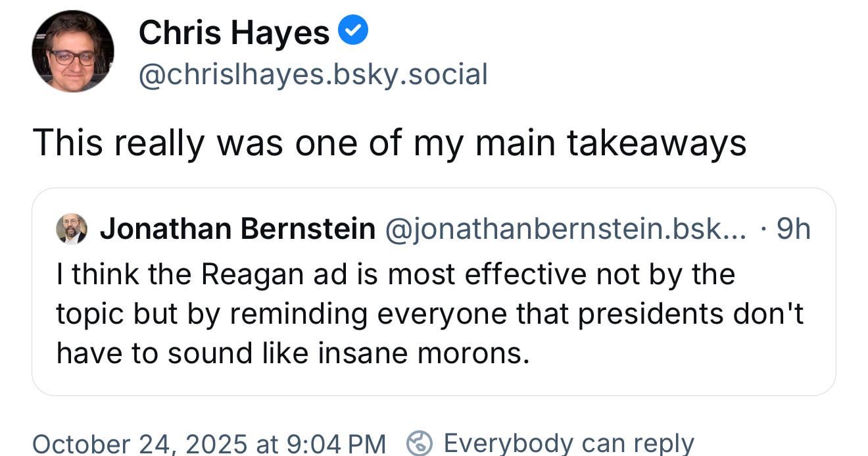Open the @chrislhayes.bsky.social handle
Image resolution: width=868 pixels, height=456 pixels.
(x=313, y=74)
